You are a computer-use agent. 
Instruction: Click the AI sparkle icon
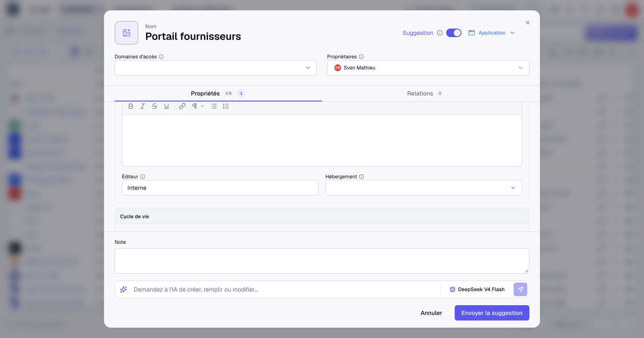click(124, 289)
